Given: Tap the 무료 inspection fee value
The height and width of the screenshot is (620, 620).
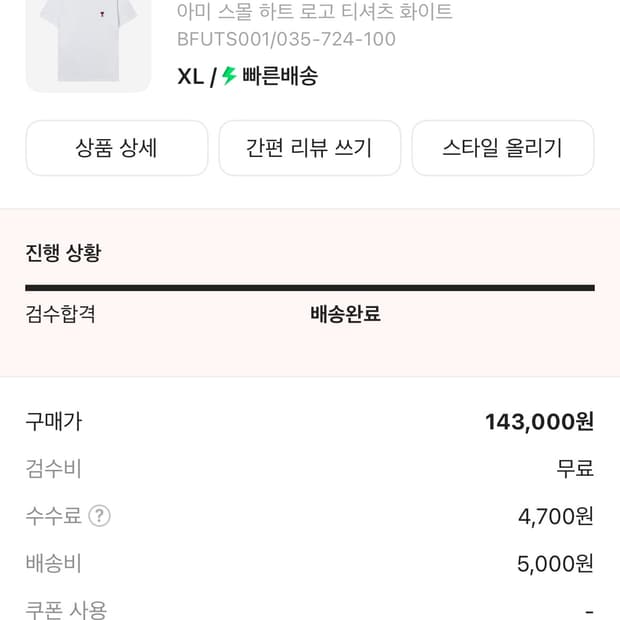Looking at the screenshot, I should (x=575, y=469).
